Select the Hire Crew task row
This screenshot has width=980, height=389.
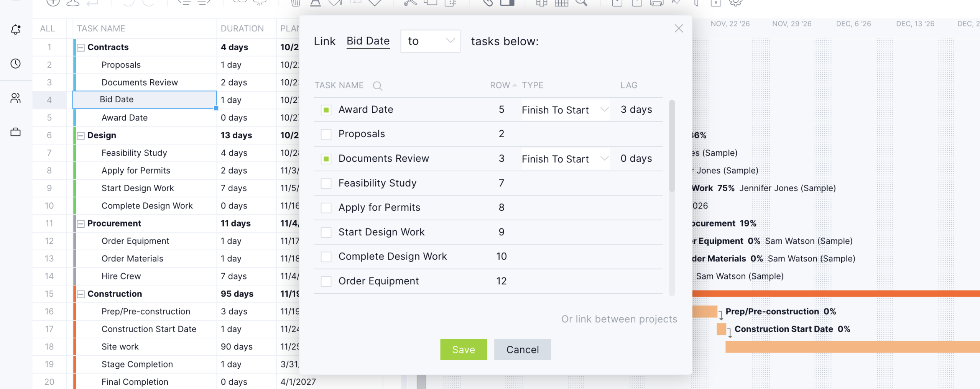pos(121,276)
